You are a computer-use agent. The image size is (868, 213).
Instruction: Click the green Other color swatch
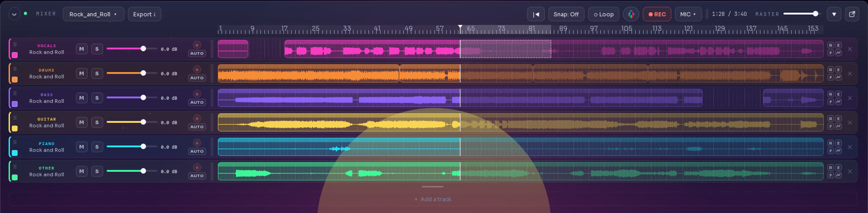tap(15, 177)
